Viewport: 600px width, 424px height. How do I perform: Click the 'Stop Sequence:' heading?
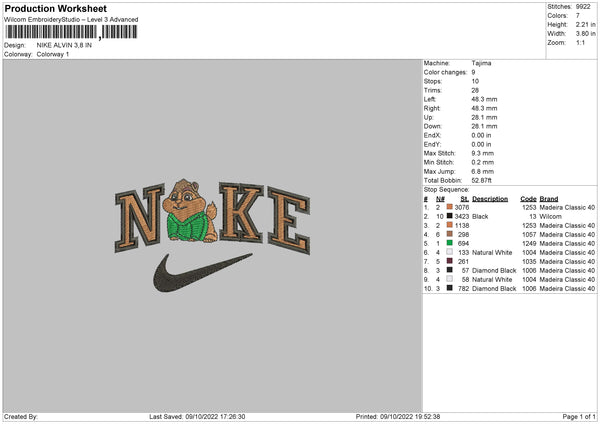(x=446, y=190)
